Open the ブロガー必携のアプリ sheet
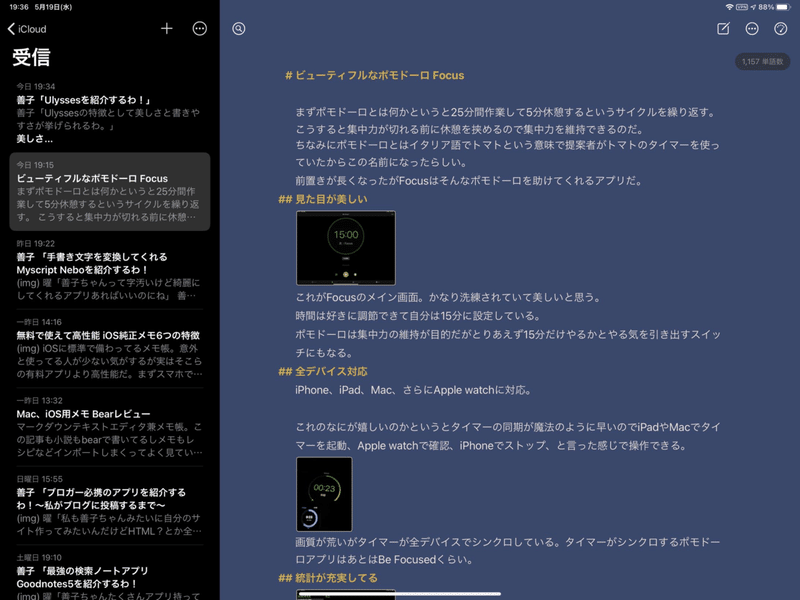The image size is (800, 600). pos(110,505)
